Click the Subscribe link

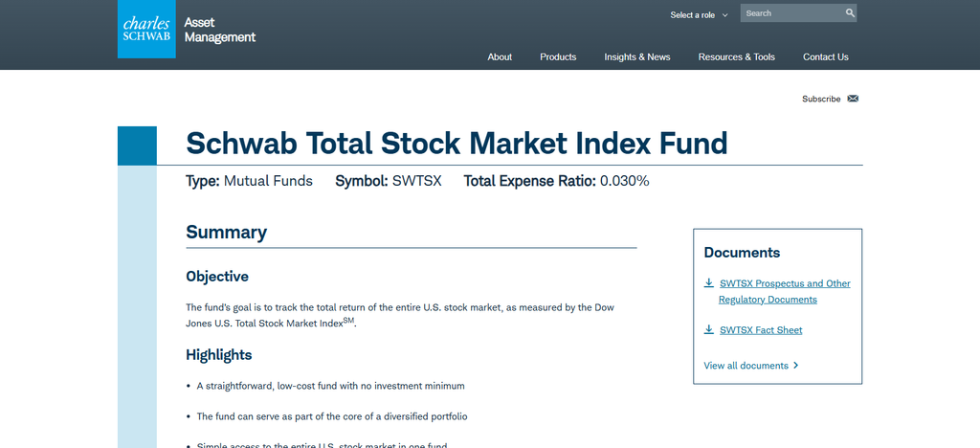click(821, 99)
